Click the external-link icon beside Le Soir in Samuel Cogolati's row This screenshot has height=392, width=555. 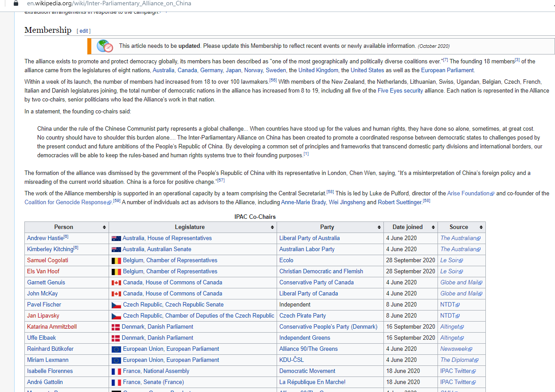tap(461, 260)
